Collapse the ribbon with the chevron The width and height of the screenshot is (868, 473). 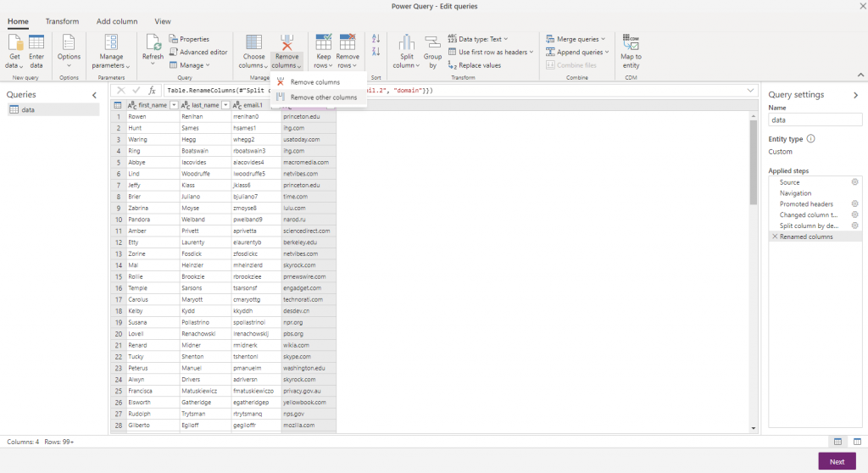click(x=860, y=75)
